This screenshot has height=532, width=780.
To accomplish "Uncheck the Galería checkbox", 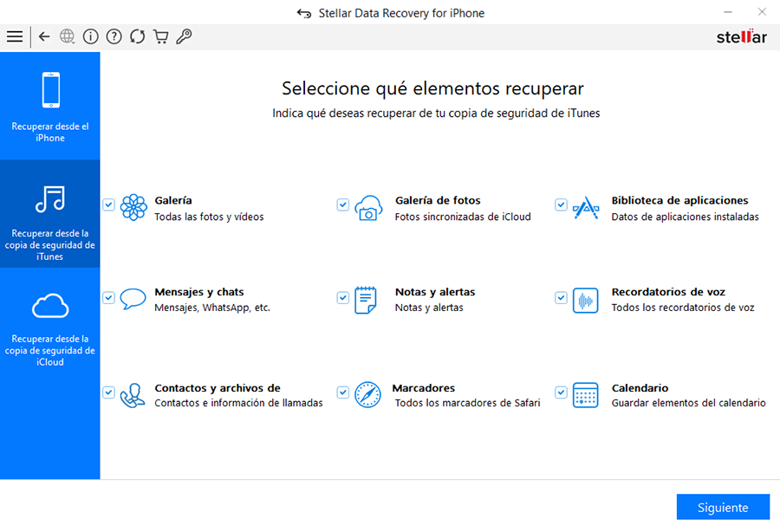I will [109, 204].
